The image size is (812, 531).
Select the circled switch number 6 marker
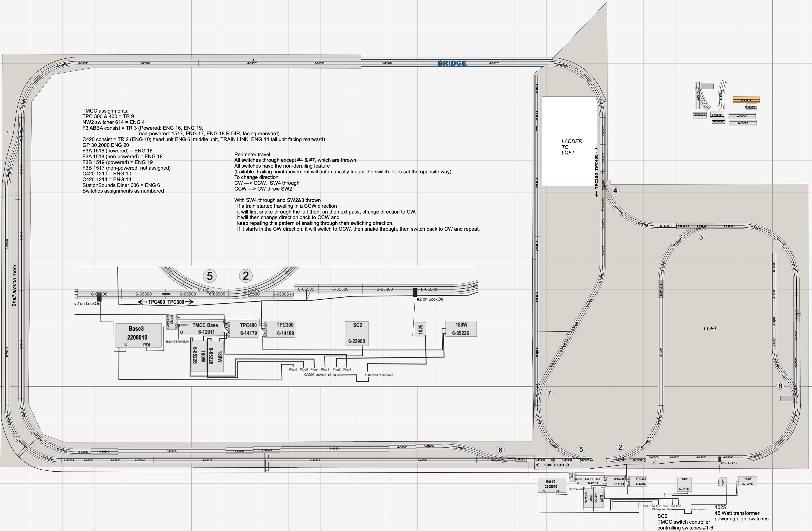[501, 450]
